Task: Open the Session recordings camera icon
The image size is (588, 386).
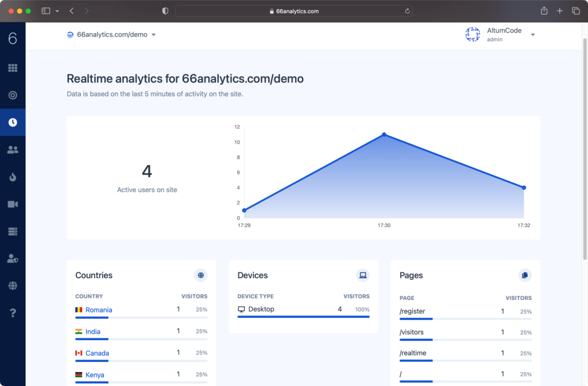Action: (13, 204)
